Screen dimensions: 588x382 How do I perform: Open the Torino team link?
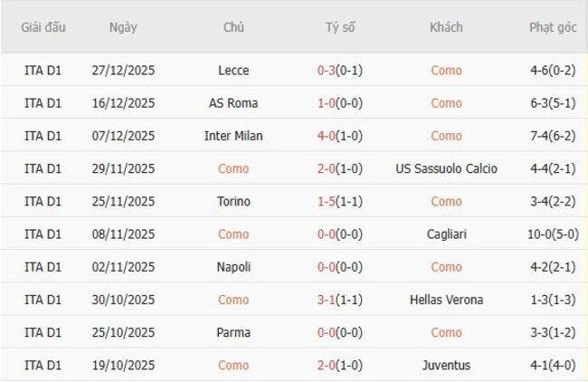pos(233,201)
